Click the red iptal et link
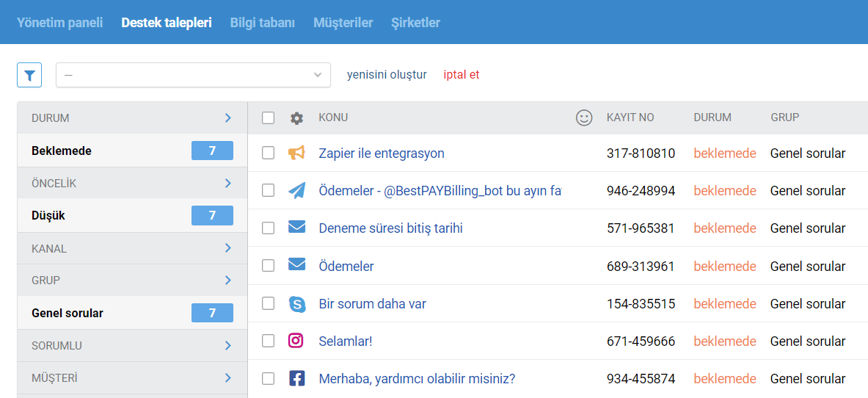Viewport: 868px width, 398px height. point(461,75)
